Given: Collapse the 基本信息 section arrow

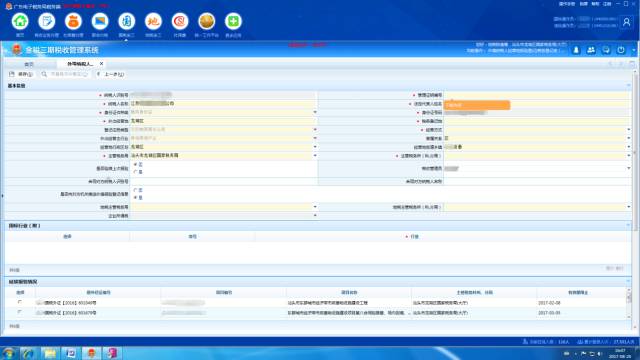Looking at the screenshot, I should (628, 86).
